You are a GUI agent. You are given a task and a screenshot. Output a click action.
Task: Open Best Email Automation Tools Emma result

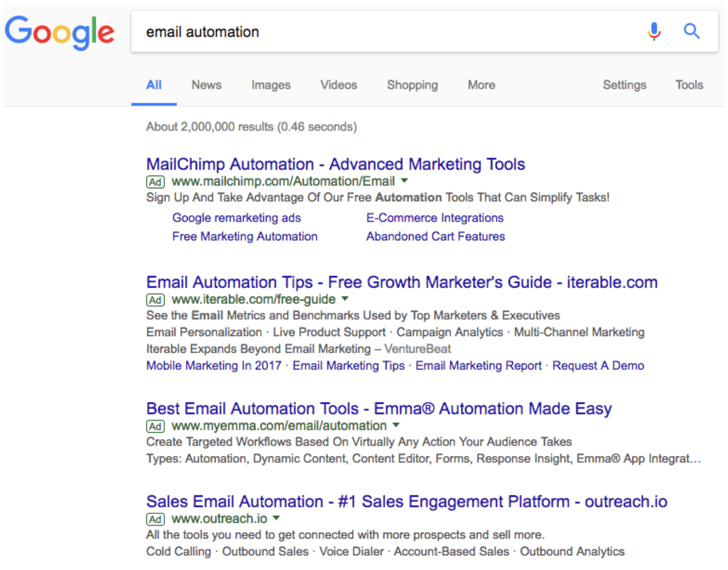point(379,409)
